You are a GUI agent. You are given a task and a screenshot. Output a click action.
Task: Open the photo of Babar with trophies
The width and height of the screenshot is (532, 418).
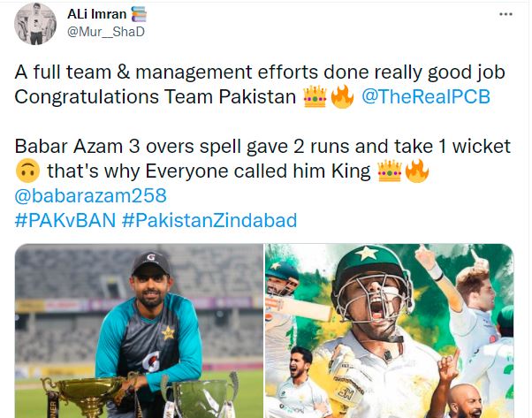click(139, 331)
